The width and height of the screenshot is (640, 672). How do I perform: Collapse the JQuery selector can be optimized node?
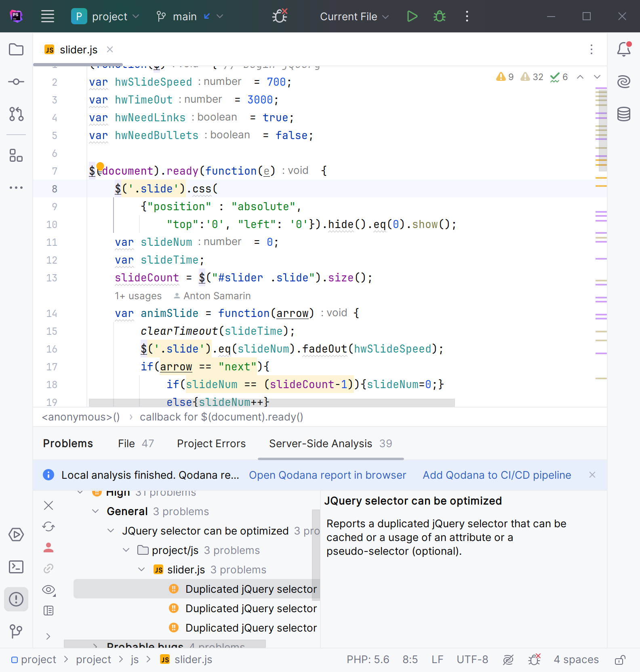pyautogui.click(x=111, y=530)
